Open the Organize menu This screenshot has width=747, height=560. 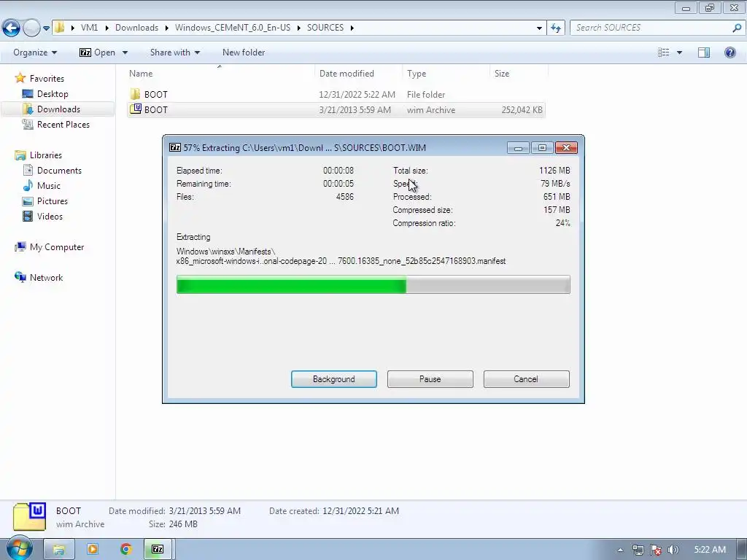(35, 52)
